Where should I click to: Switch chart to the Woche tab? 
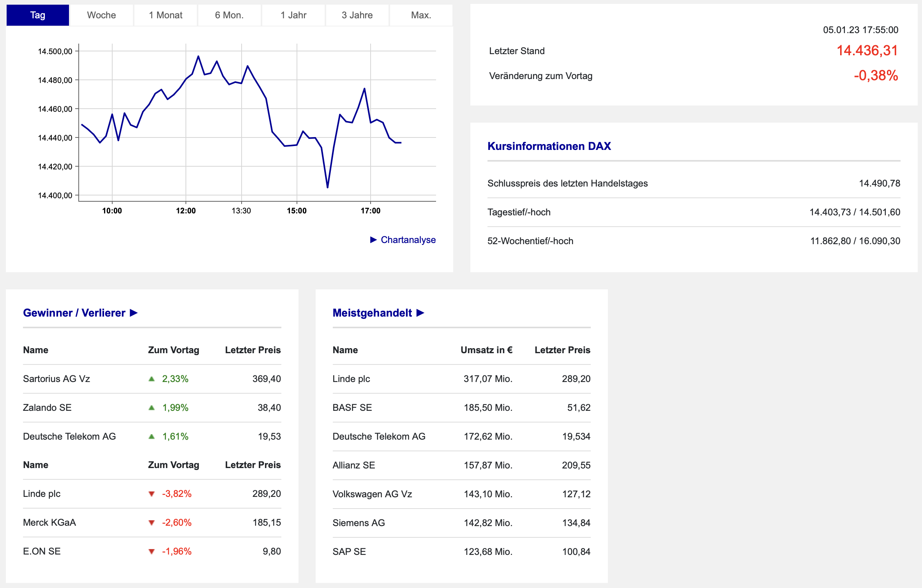(101, 15)
